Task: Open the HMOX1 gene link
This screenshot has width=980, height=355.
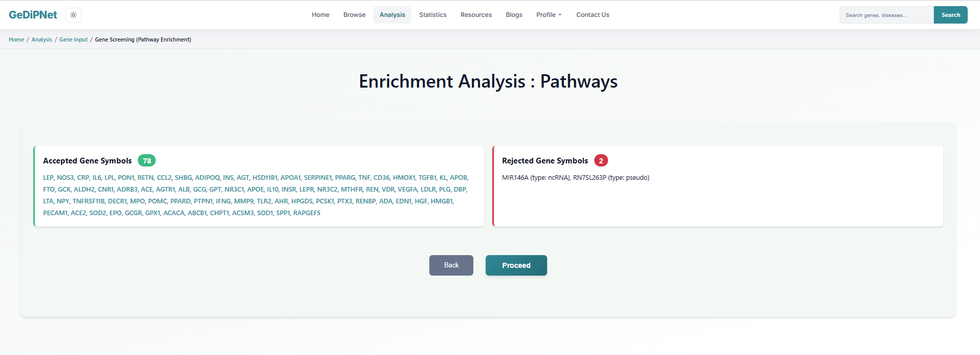Action: (404, 178)
